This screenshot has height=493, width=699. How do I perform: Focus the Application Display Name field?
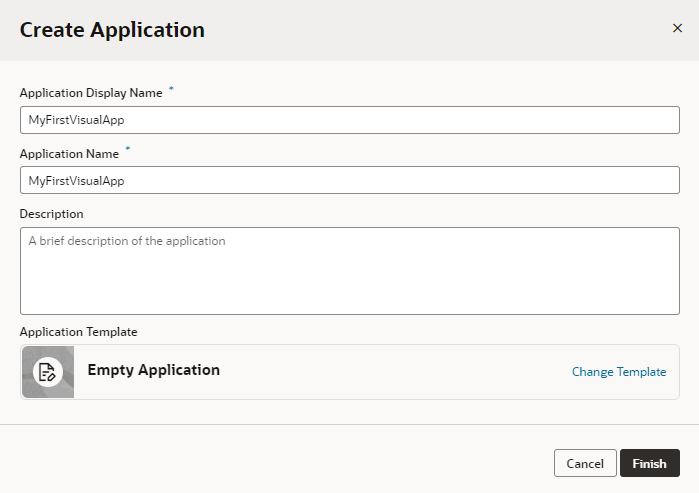click(349, 120)
